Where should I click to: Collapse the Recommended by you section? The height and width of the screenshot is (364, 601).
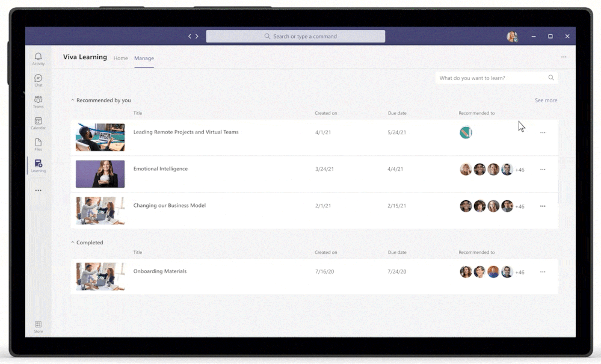pos(72,100)
